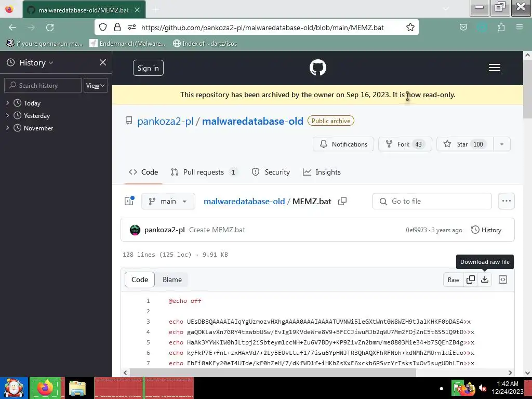Expand the Yesterday history group

click(x=7, y=115)
